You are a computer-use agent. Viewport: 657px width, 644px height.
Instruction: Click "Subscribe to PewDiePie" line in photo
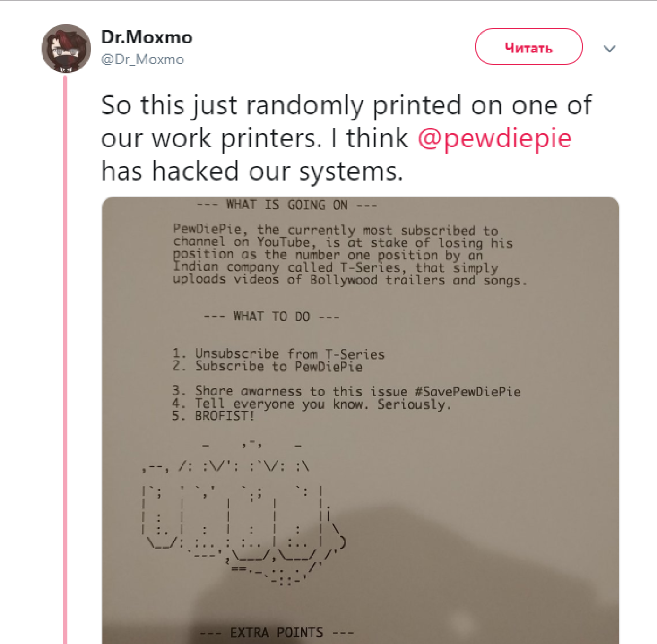279,366
